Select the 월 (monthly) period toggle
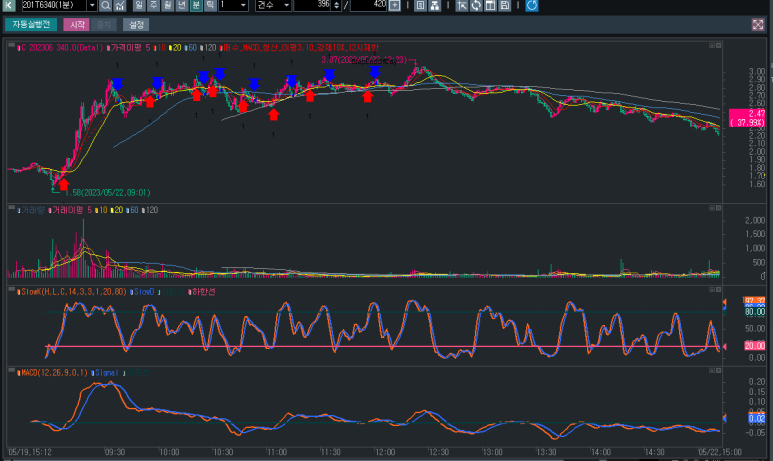This screenshot has height=461, width=773. point(167,6)
